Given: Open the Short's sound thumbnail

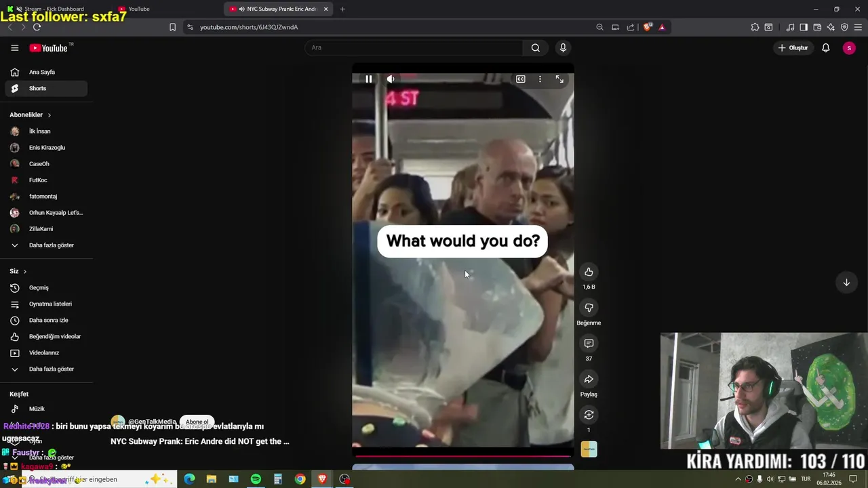Looking at the screenshot, I should click(x=589, y=449).
